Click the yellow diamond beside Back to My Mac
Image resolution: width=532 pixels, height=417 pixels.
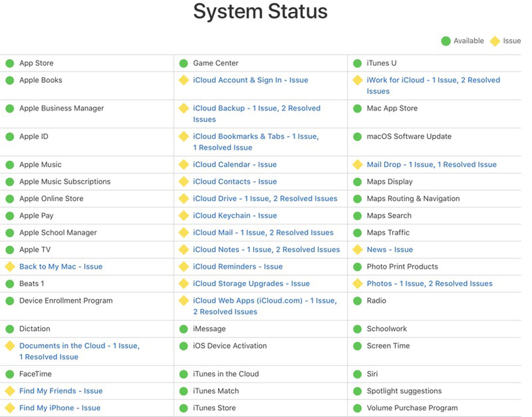[10, 267]
